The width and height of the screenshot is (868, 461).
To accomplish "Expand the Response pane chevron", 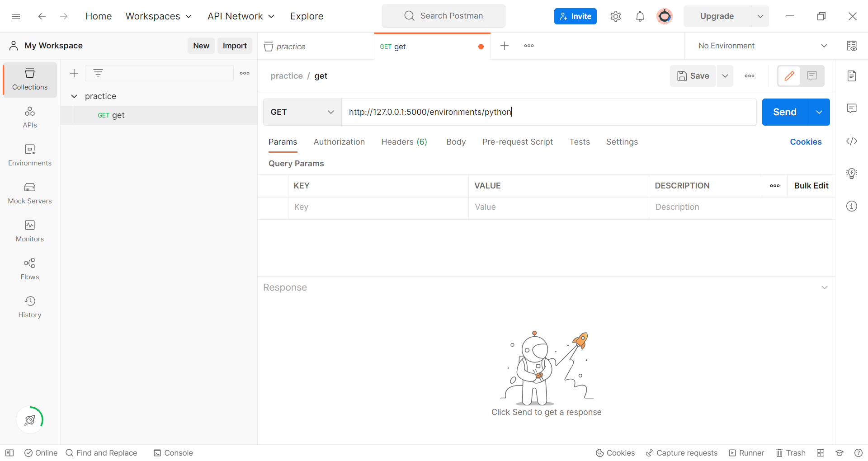I will [x=825, y=287].
